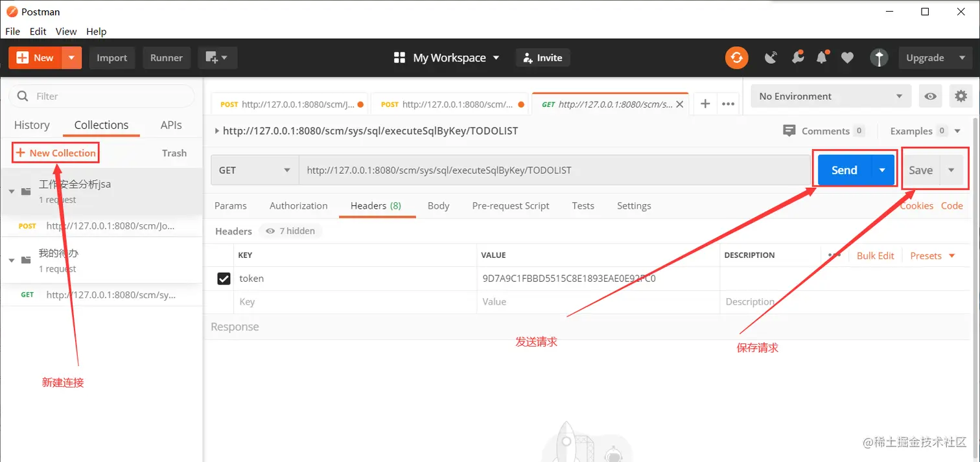Screen dimensions: 980x462
Task: Click the Runner button
Action: pos(167,58)
